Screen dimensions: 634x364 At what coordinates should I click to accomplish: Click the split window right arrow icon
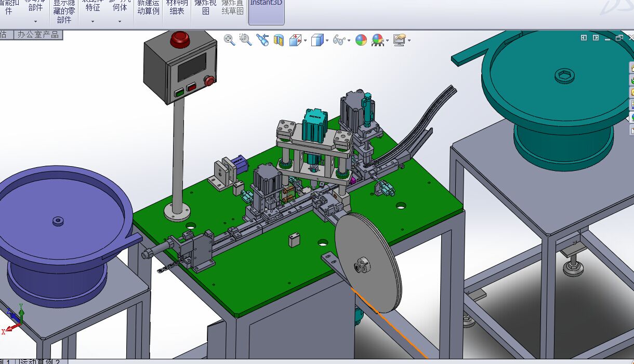596,38
